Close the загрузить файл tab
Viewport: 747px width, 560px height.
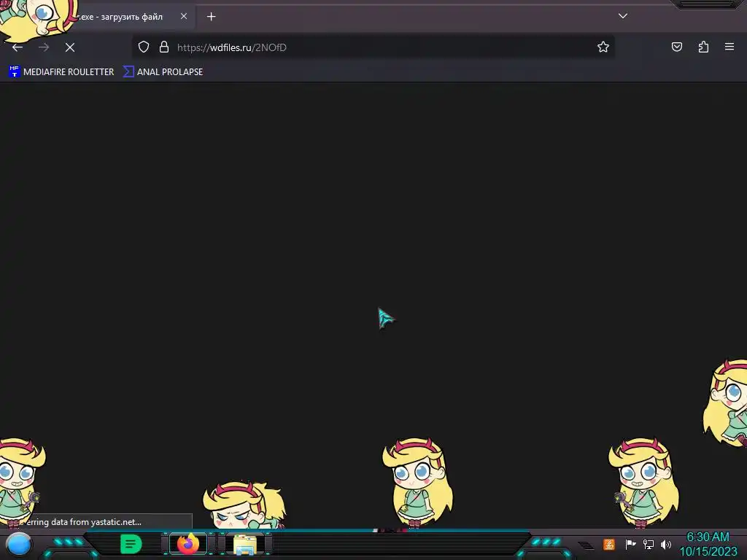[x=184, y=16]
